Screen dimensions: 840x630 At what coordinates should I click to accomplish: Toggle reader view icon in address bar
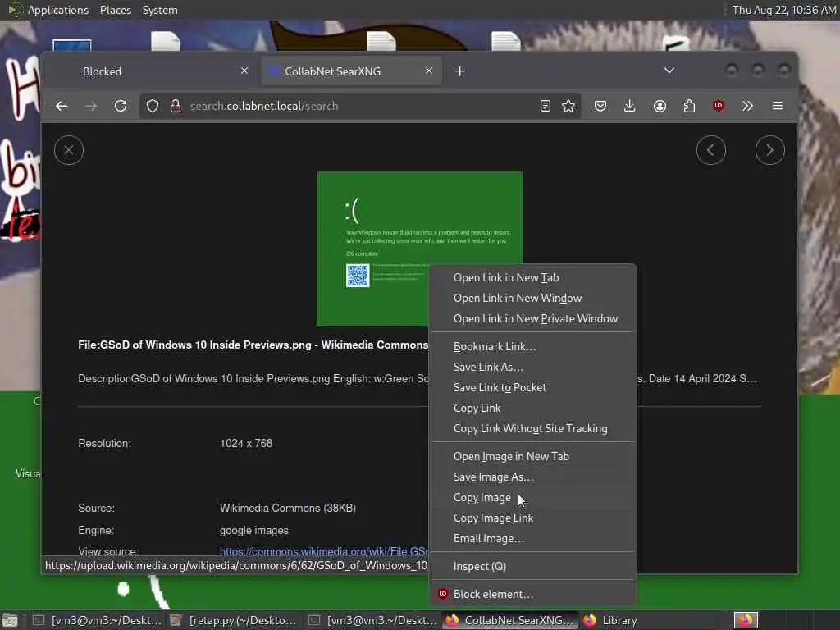tap(546, 106)
